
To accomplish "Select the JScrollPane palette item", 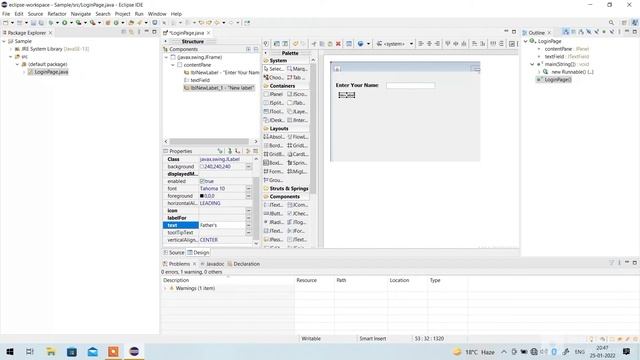I will coord(298,94).
